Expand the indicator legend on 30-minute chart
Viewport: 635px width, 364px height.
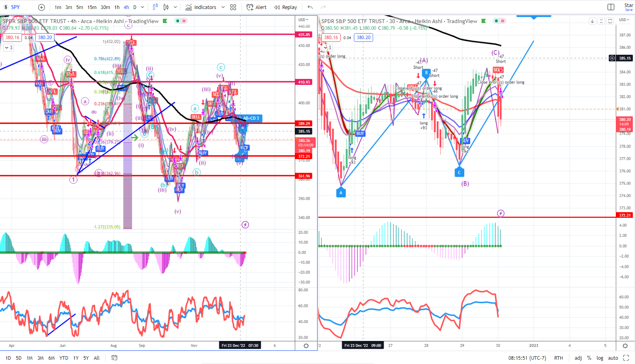(x=327, y=48)
